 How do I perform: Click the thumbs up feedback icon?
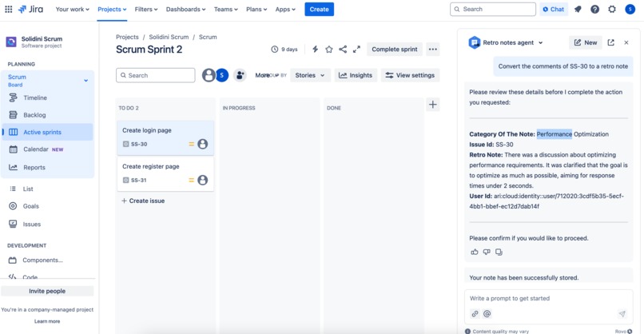point(475,252)
